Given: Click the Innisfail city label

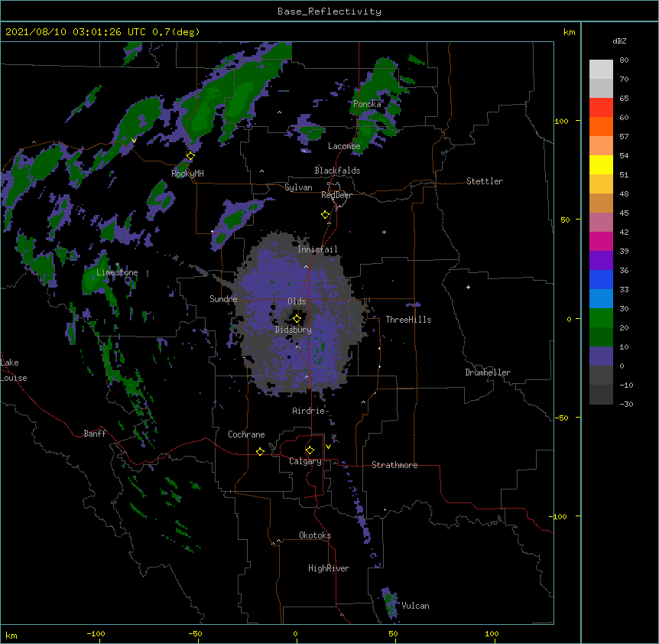Looking at the screenshot, I should 317,249.
